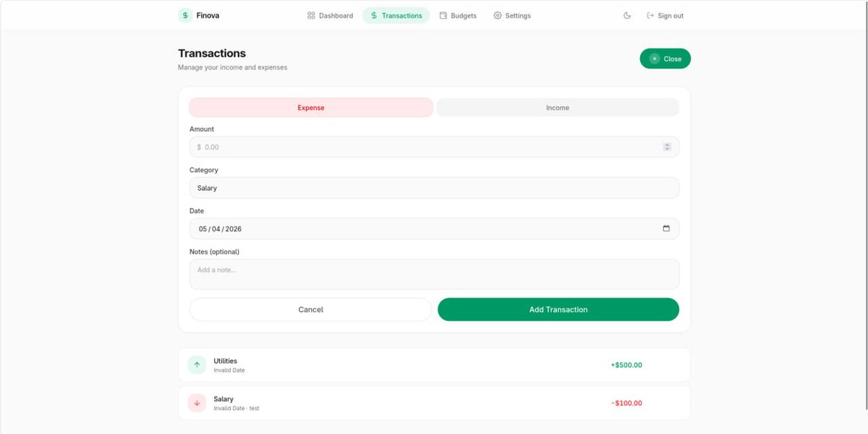Viewport: 868px width, 434px height.
Task: Click the +$500.00 amount
Action: click(x=626, y=365)
